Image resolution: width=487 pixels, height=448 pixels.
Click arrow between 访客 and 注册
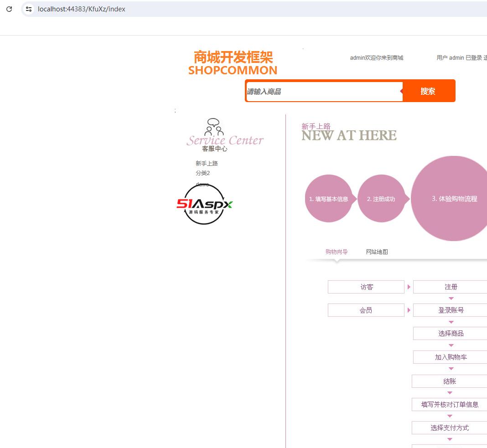click(x=409, y=287)
